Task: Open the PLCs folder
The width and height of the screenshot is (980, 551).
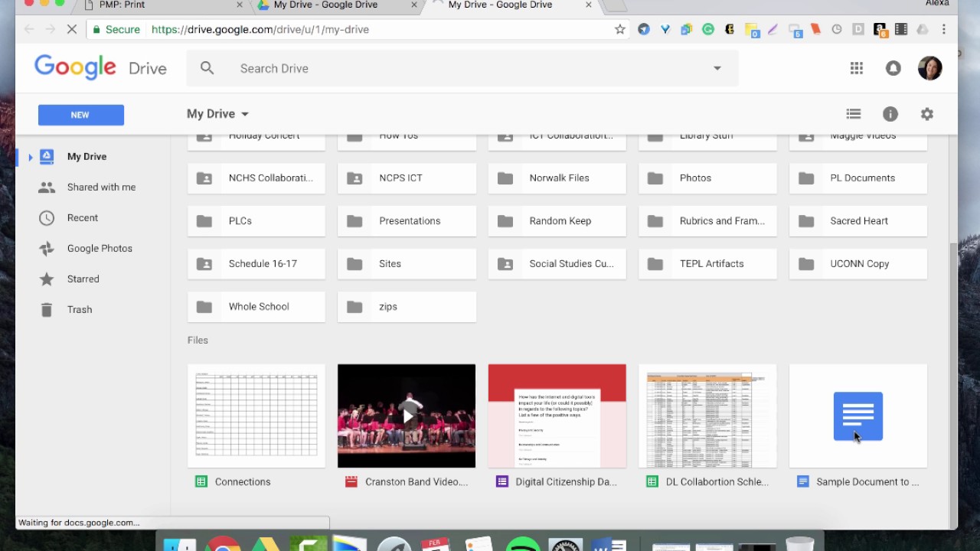Action: tap(256, 220)
